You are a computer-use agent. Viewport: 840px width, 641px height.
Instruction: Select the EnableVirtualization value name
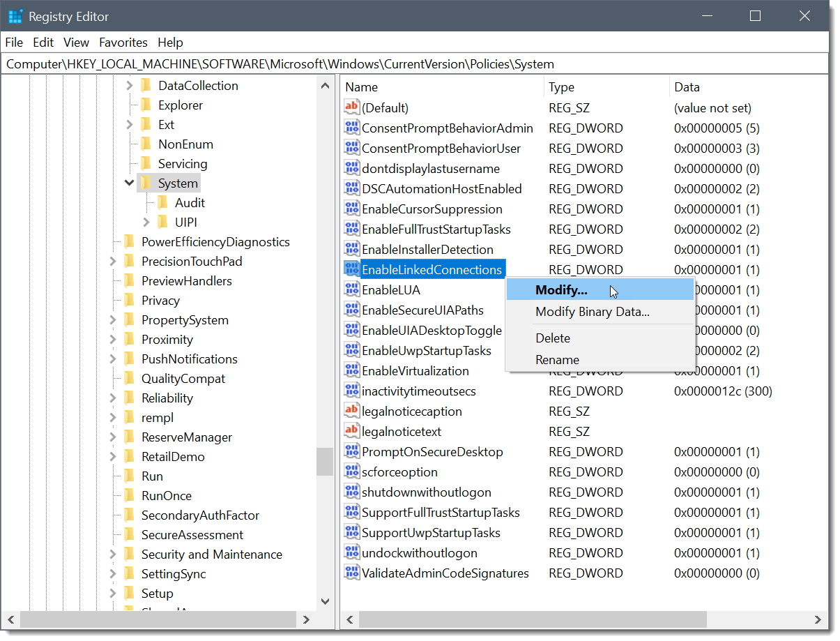415,370
